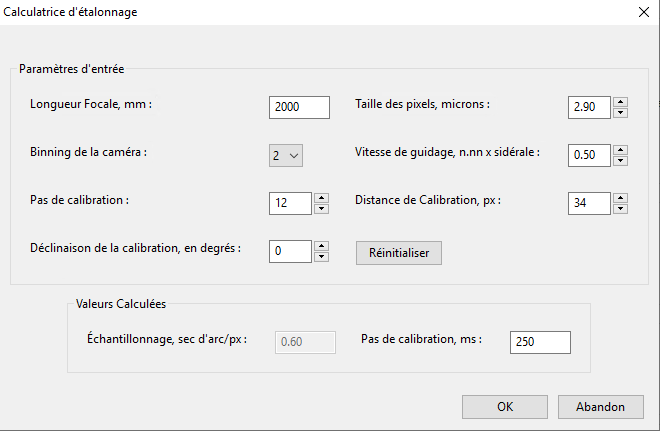Decrease calibration distance with down arrow
660x431 pixels.
pyautogui.click(x=621, y=208)
